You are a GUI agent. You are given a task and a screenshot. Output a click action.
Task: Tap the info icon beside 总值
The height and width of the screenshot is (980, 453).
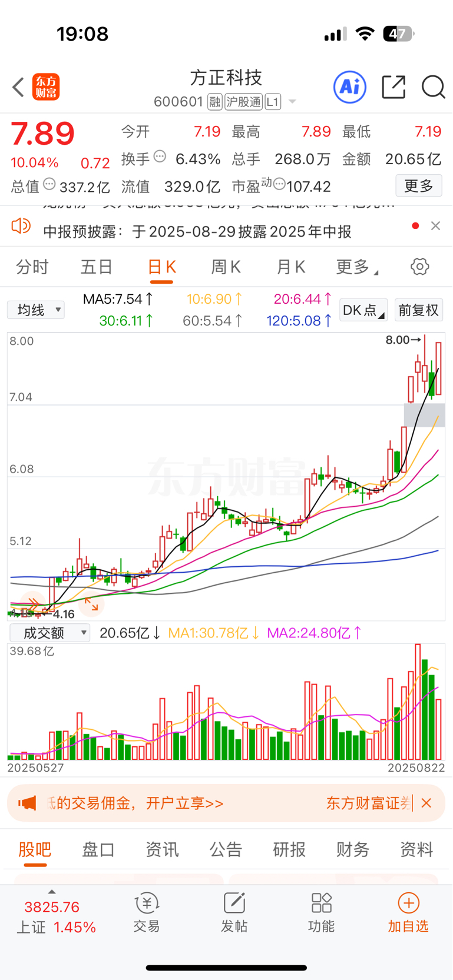click(49, 184)
